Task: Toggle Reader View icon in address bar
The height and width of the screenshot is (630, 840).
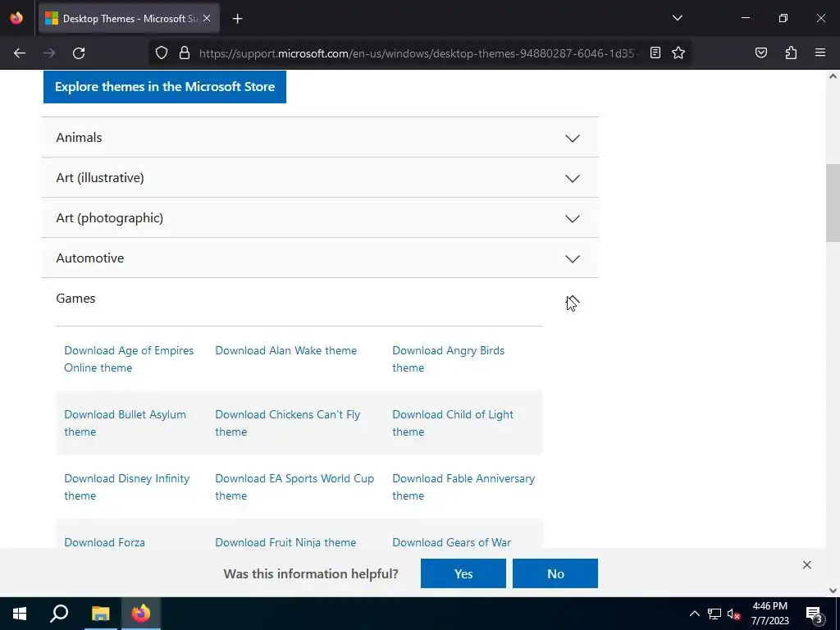Action: pyautogui.click(x=655, y=52)
